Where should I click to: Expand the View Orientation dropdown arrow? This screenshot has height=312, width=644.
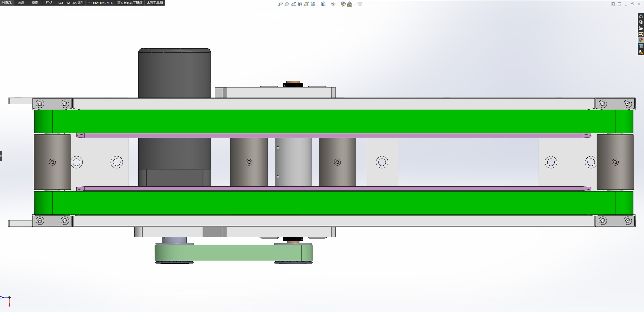click(x=318, y=4)
